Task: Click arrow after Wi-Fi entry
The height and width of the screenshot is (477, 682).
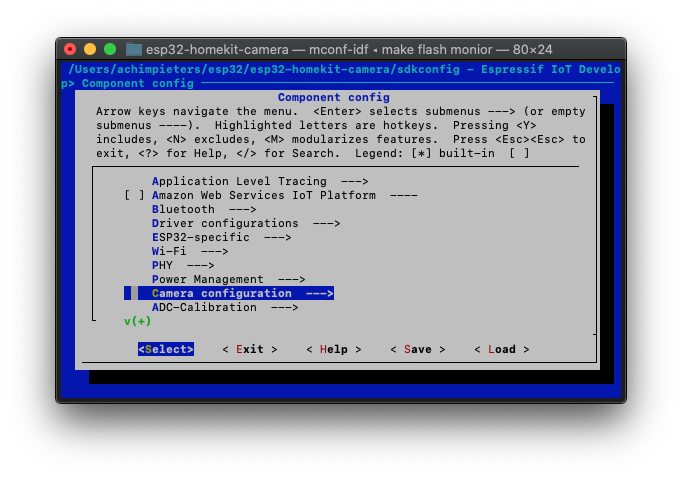Action: pos(214,251)
